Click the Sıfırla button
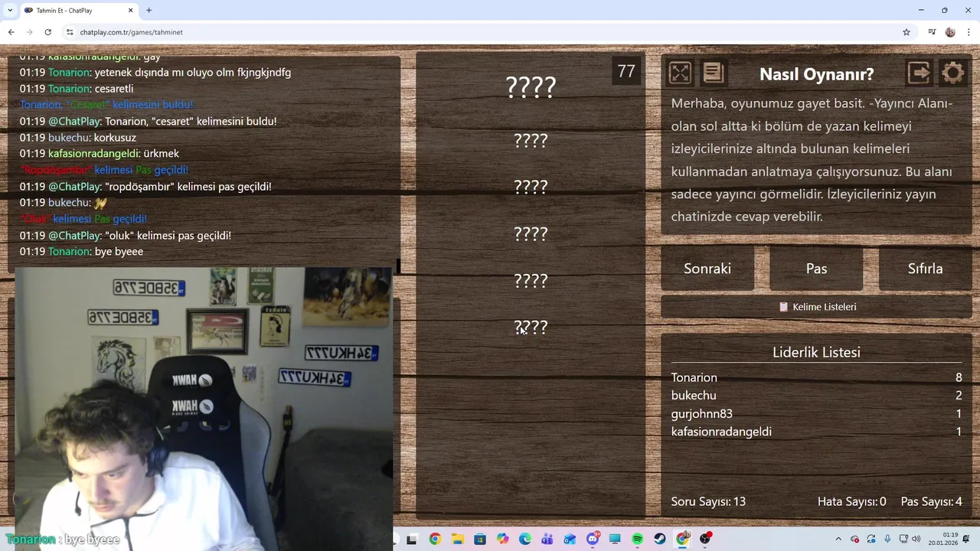 tap(925, 269)
